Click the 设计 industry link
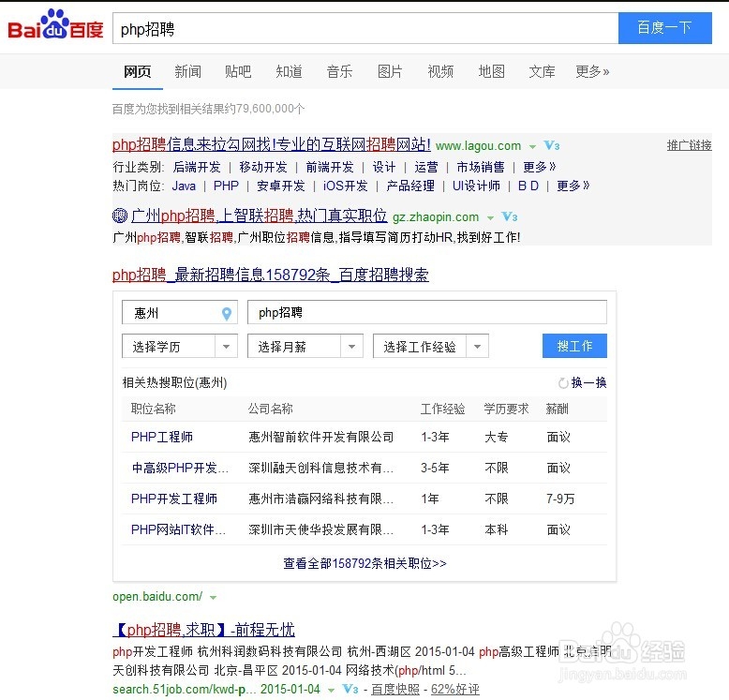Screen dimensions: 729x700 384,167
